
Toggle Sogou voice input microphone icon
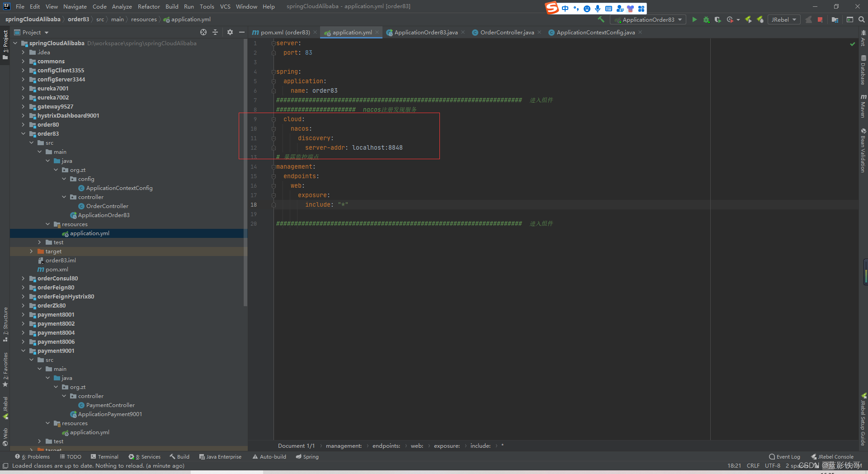point(598,9)
